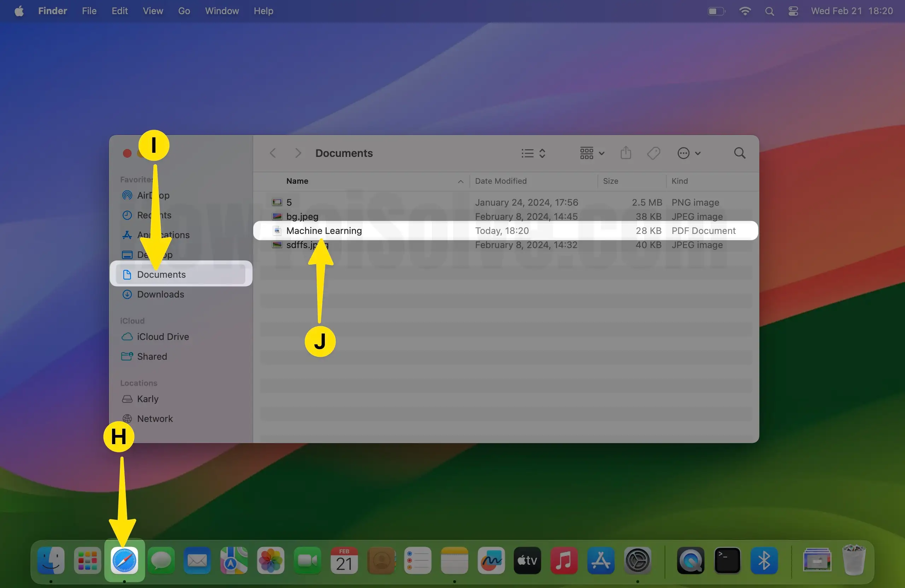Open the View menu in the menu bar
Screen dimensions: 905x588
pos(152,11)
